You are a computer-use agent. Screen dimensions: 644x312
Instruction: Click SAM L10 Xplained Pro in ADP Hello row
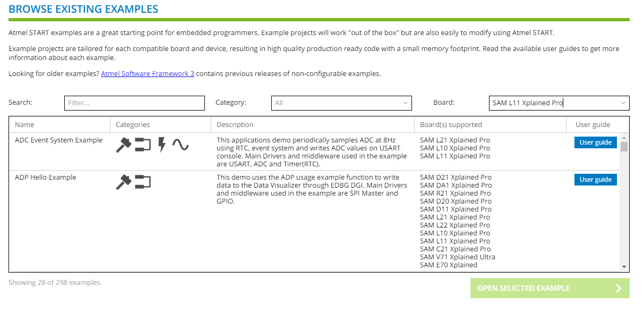[455, 233]
